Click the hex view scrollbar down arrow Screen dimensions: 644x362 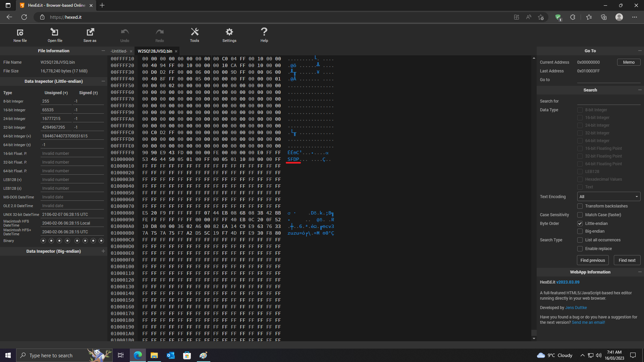(x=534, y=339)
